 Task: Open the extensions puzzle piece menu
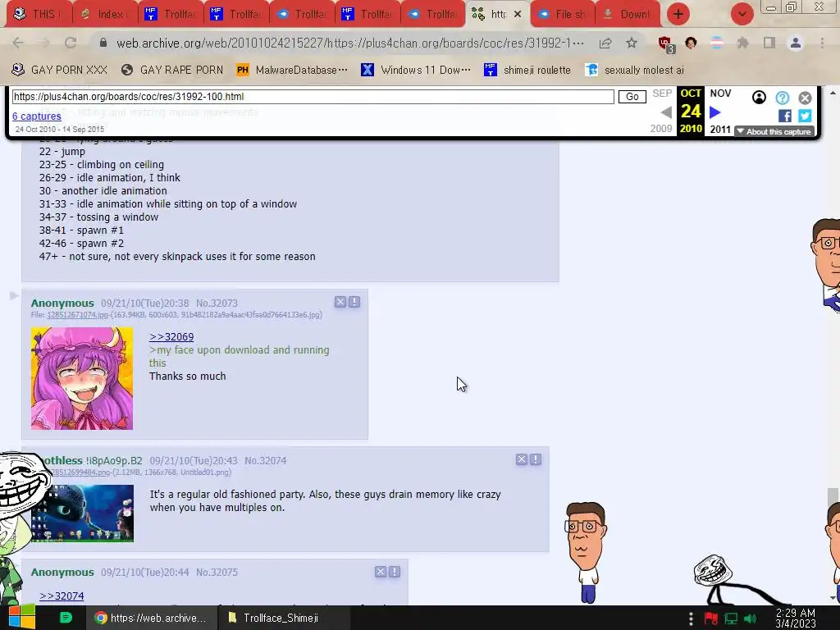coord(743,43)
